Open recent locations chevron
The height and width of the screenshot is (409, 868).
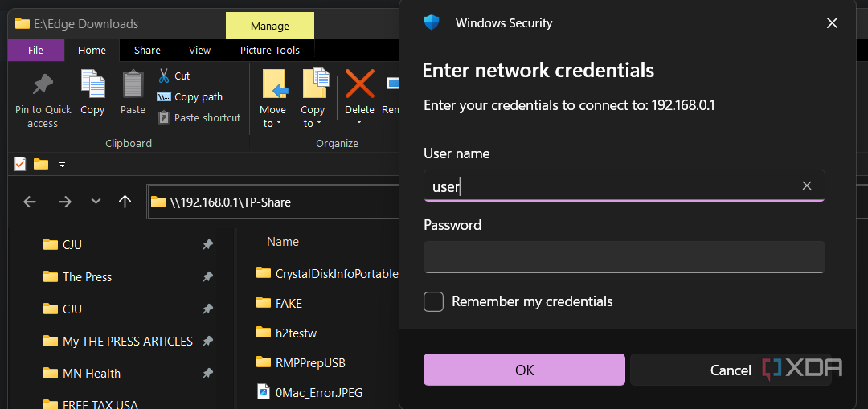pos(96,202)
